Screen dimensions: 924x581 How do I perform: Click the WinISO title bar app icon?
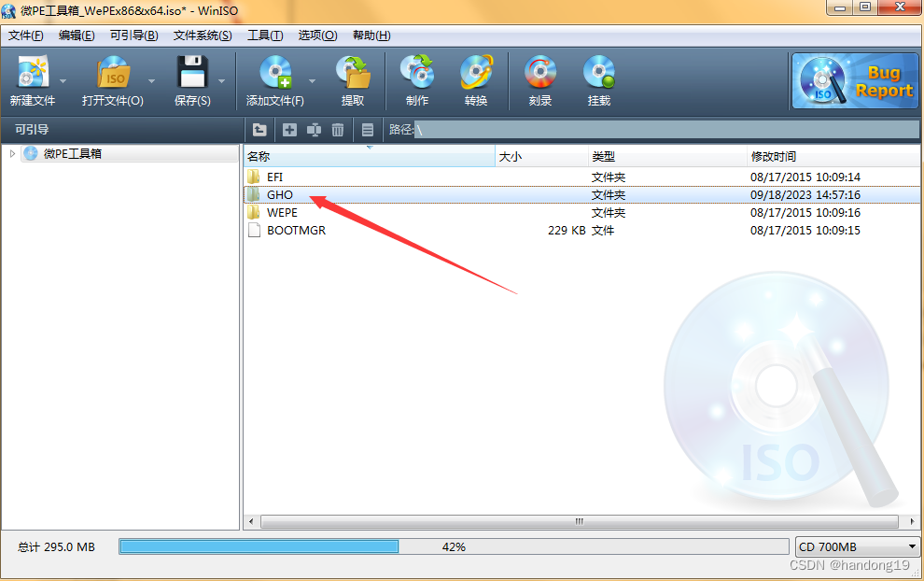(x=8, y=10)
